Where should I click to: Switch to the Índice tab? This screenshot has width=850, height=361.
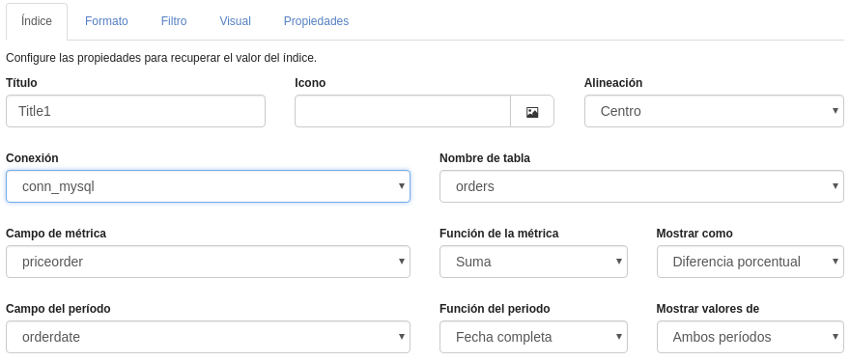37,21
